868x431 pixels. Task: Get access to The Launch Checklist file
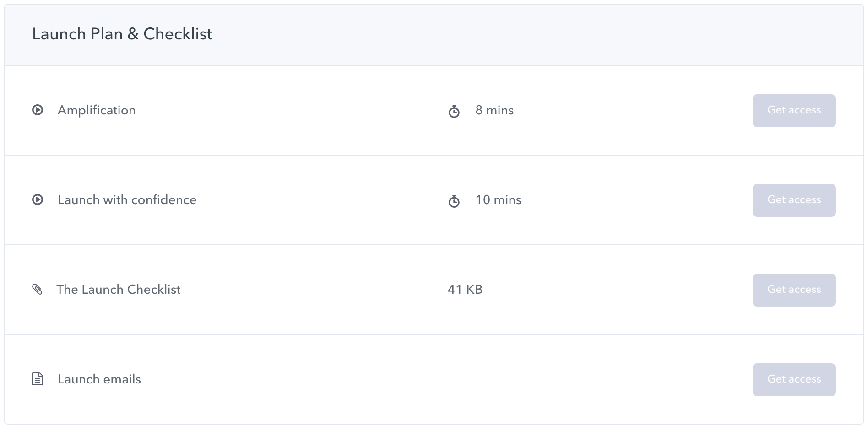(x=794, y=290)
